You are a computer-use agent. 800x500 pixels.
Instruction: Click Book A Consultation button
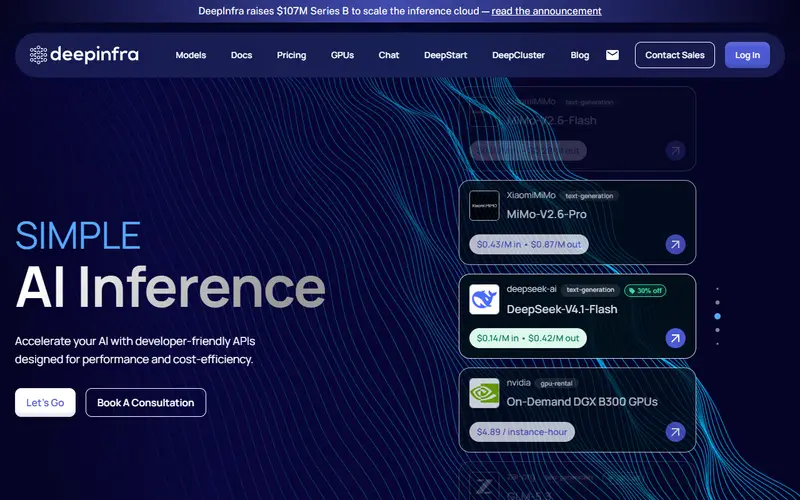point(146,403)
